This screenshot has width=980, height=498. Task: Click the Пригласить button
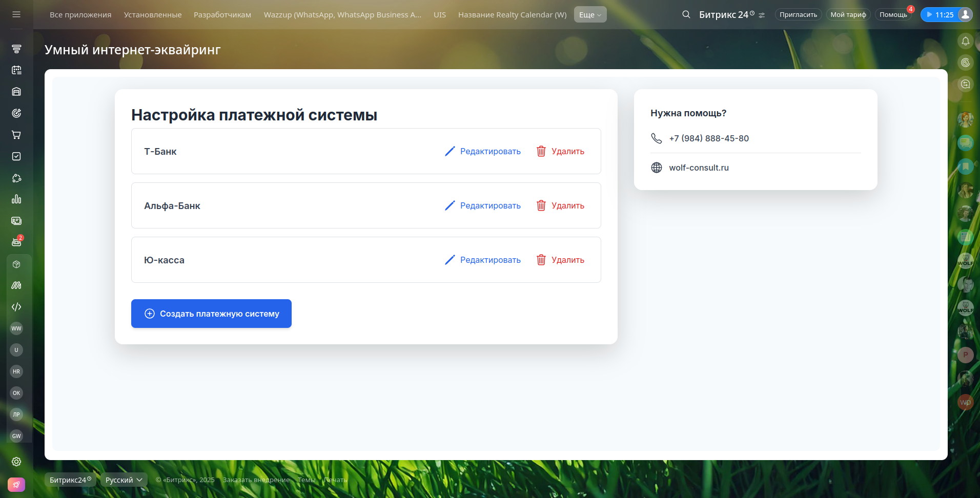798,15
